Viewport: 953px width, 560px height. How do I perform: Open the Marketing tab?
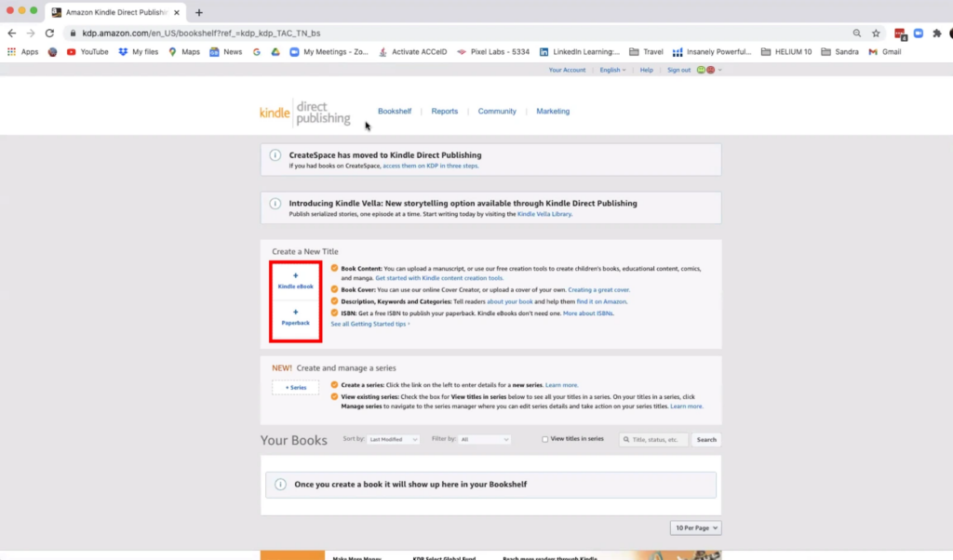[x=553, y=111]
